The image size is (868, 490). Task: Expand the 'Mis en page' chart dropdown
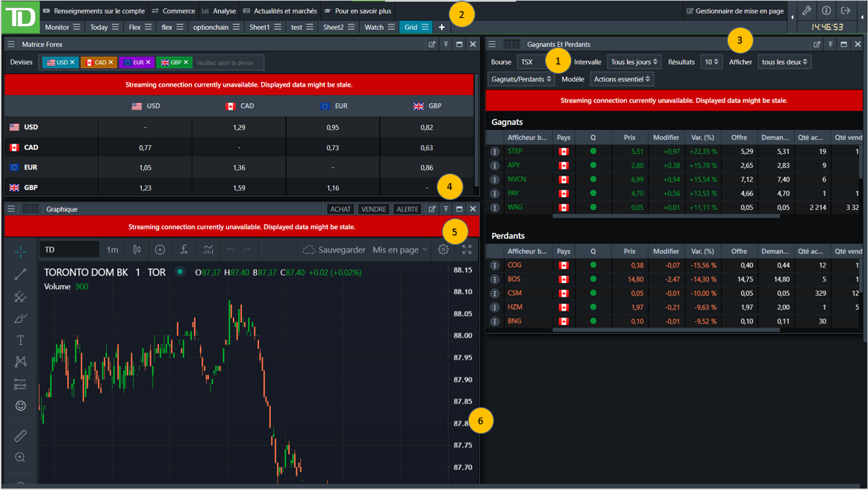click(400, 249)
